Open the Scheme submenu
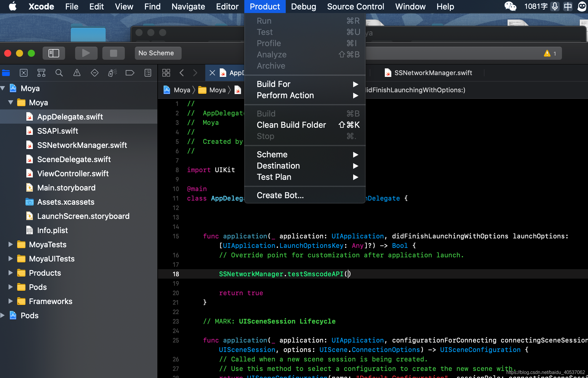The image size is (588, 378). [272, 154]
